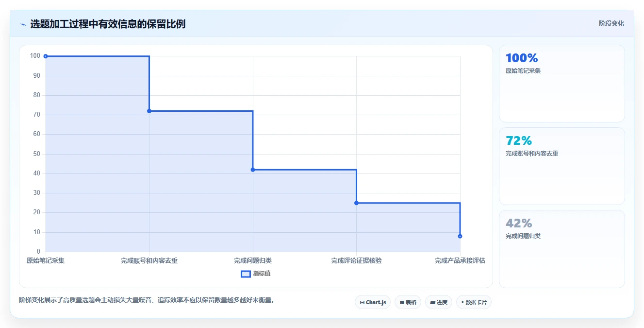Click y-axis tick label 70
The width and height of the screenshot is (644, 328).
[37, 115]
